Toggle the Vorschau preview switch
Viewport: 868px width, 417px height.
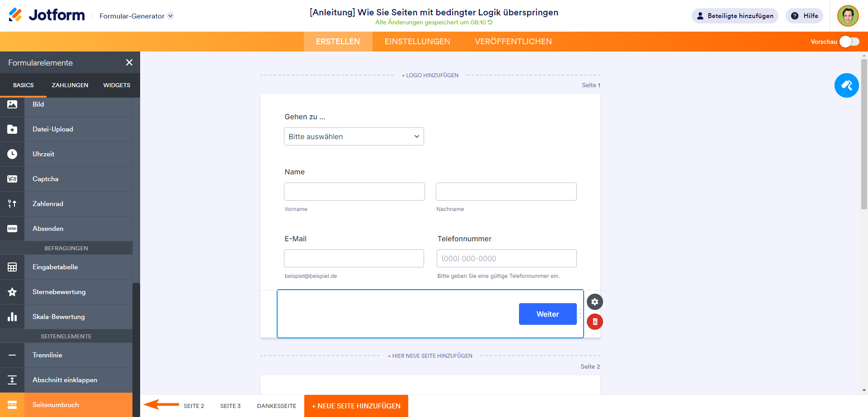pyautogui.click(x=849, y=42)
